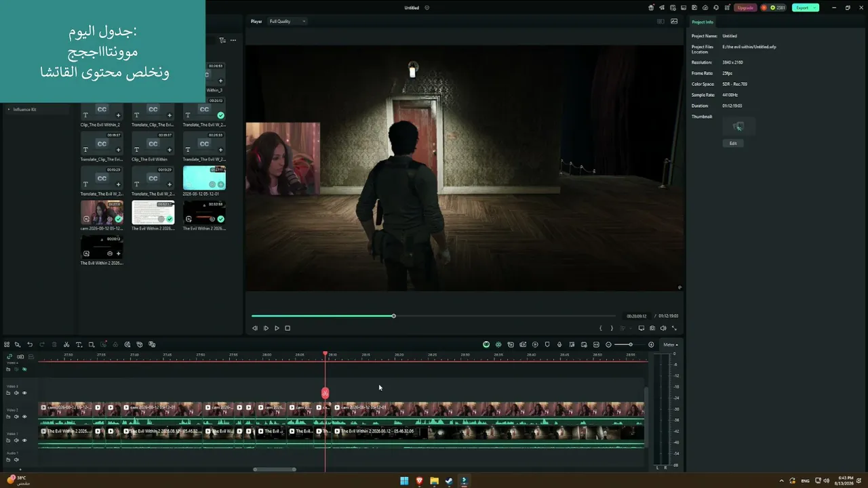Screen dimensions: 868x488
Task: Click Edit under the project thumbnail
Action: [x=733, y=143]
